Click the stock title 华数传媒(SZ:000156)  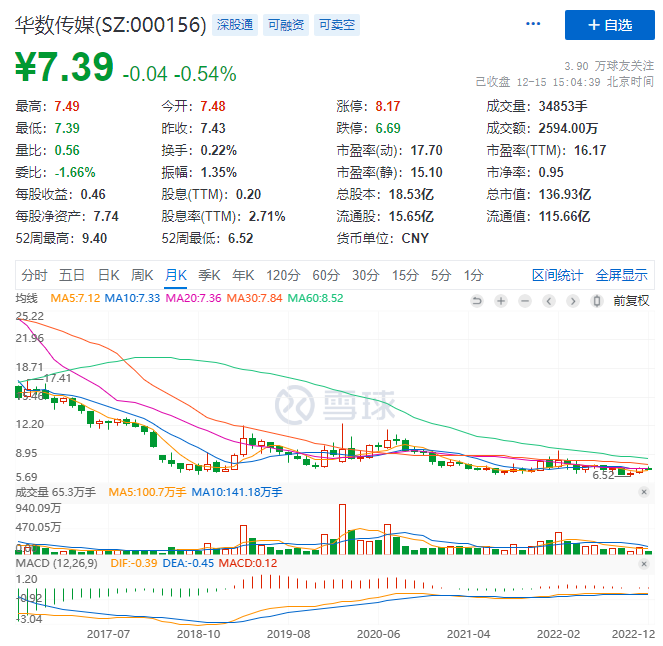pos(110,25)
